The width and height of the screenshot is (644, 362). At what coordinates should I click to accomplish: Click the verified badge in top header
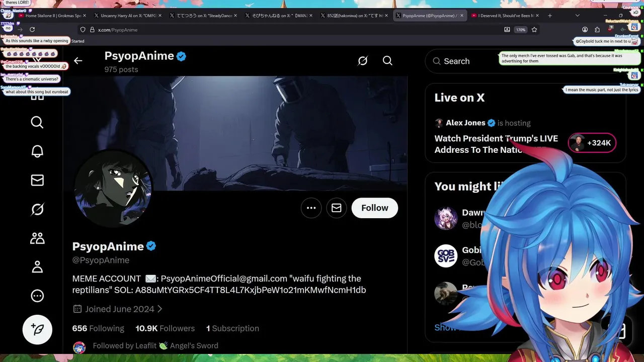click(182, 56)
